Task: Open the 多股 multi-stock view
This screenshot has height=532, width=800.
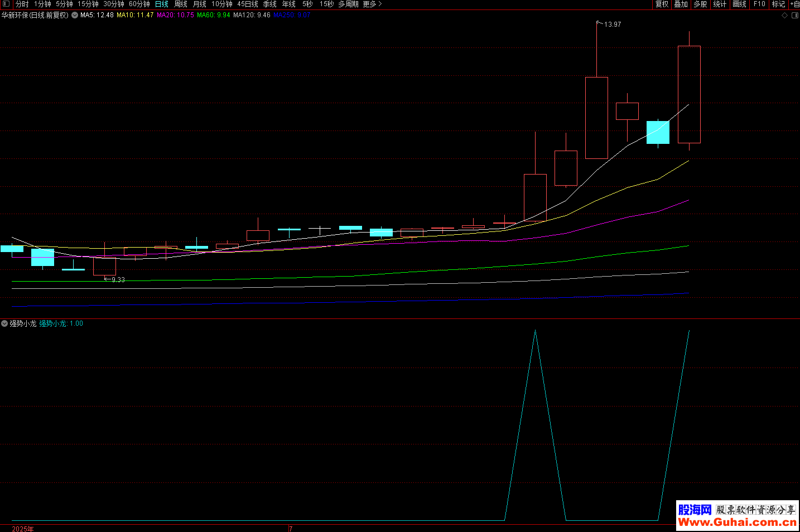Action: [701, 4]
